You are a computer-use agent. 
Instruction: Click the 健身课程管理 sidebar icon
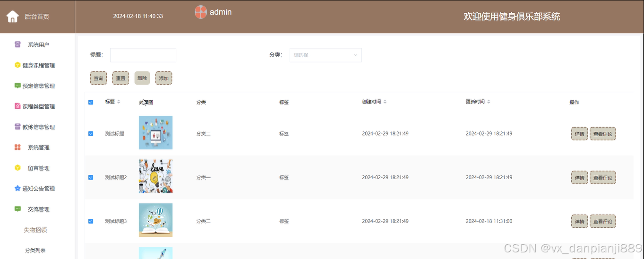[x=17, y=65]
